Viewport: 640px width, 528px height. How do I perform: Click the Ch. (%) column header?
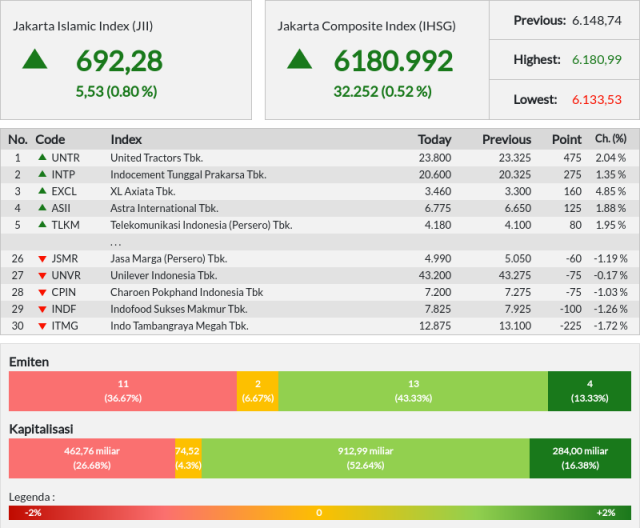coord(611,139)
